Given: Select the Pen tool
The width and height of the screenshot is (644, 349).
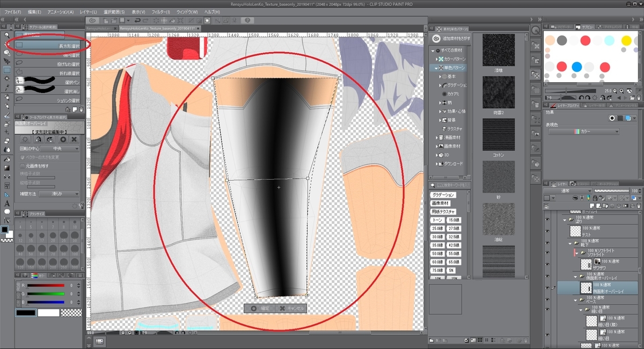Looking at the screenshot, I should point(7,98).
